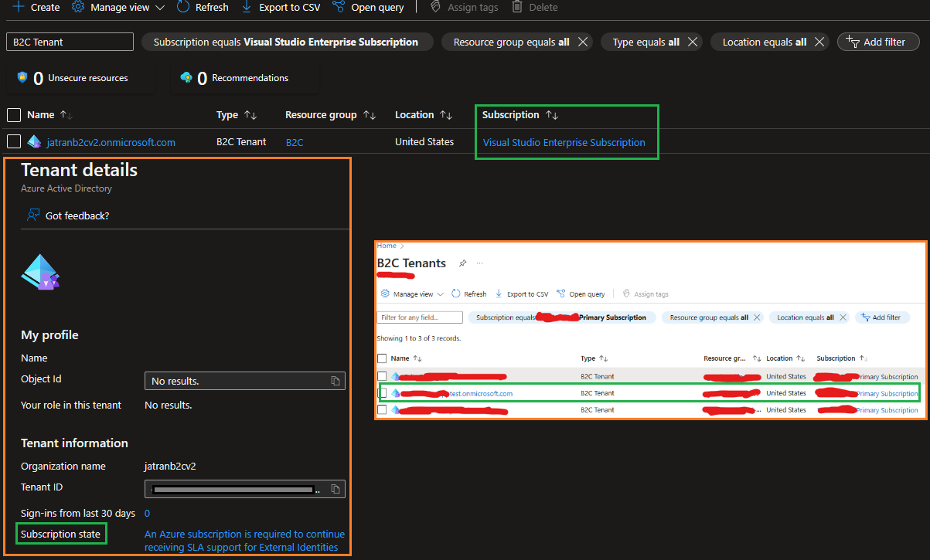930x560 pixels.
Task: Click the Recommendations cloud icon
Action: tap(186, 77)
